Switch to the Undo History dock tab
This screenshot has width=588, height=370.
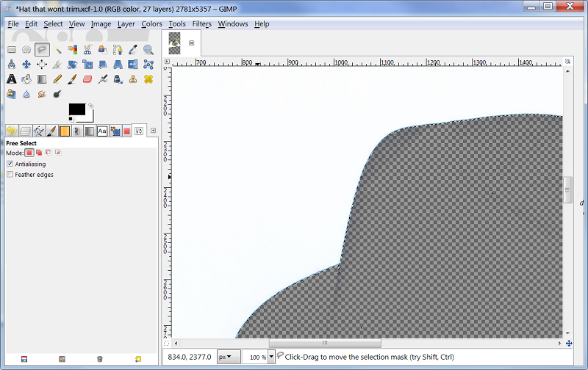click(12, 131)
